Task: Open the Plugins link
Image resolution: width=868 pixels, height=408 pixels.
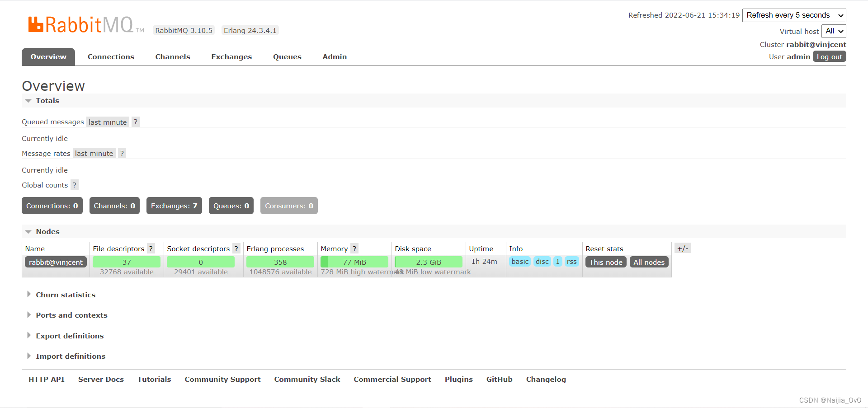Action: [459, 380]
